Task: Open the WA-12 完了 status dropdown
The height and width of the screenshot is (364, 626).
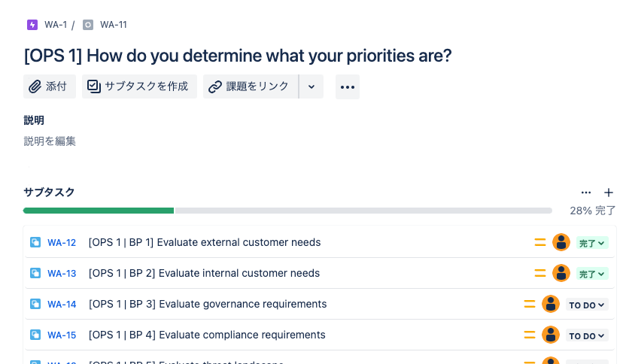Action: 592,243
